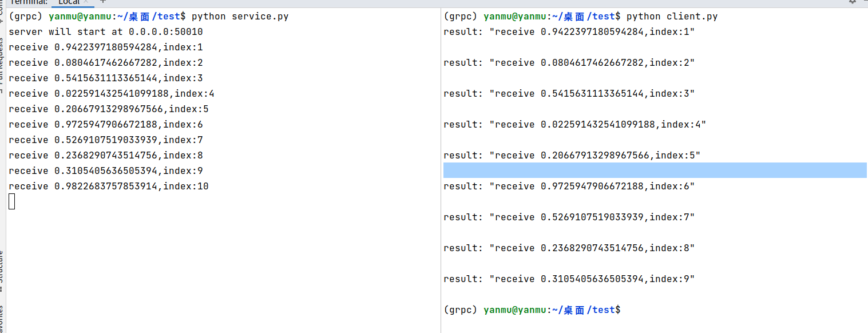Close the Local terminal tab

coord(86,2)
